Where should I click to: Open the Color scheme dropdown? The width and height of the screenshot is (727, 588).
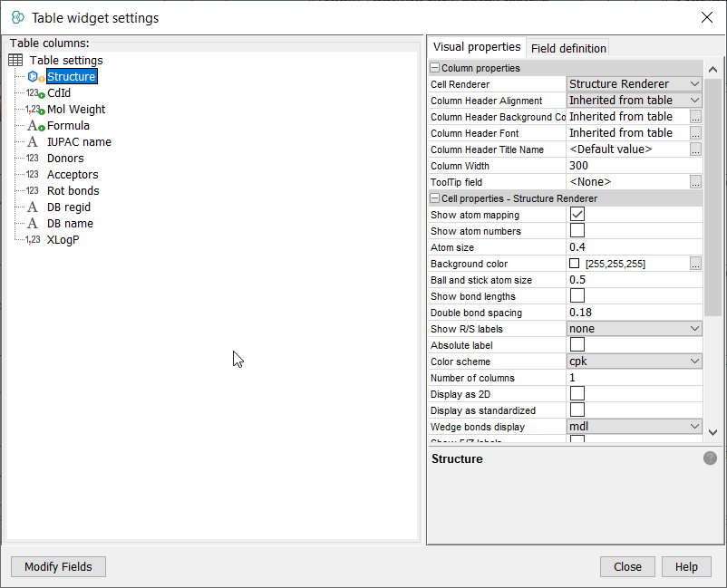coord(634,361)
